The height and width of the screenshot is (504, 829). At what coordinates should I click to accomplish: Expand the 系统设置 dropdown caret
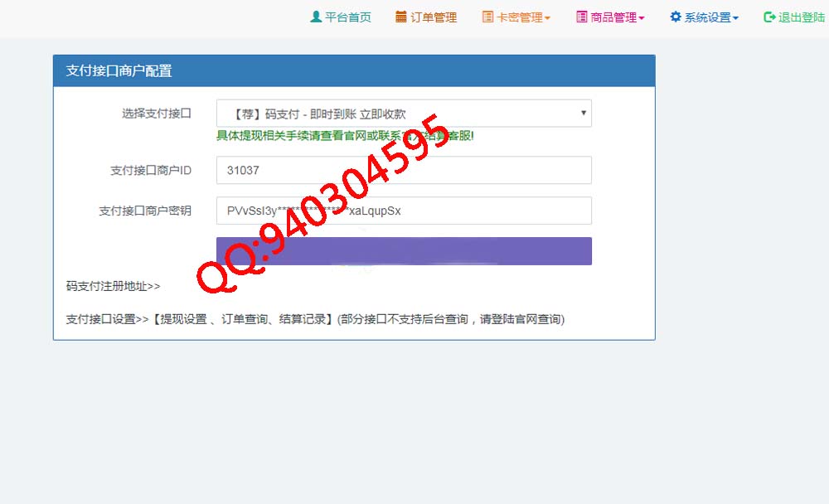[x=735, y=18]
